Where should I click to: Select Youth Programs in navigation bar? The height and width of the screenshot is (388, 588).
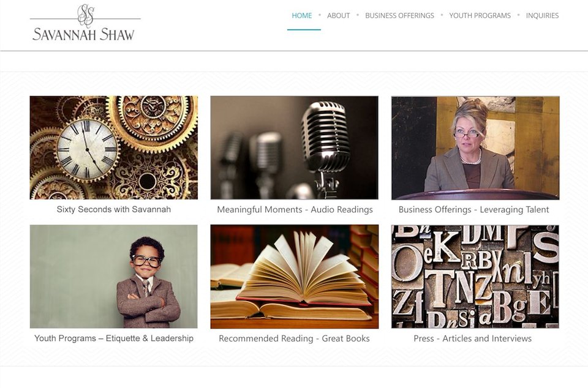click(x=480, y=16)
